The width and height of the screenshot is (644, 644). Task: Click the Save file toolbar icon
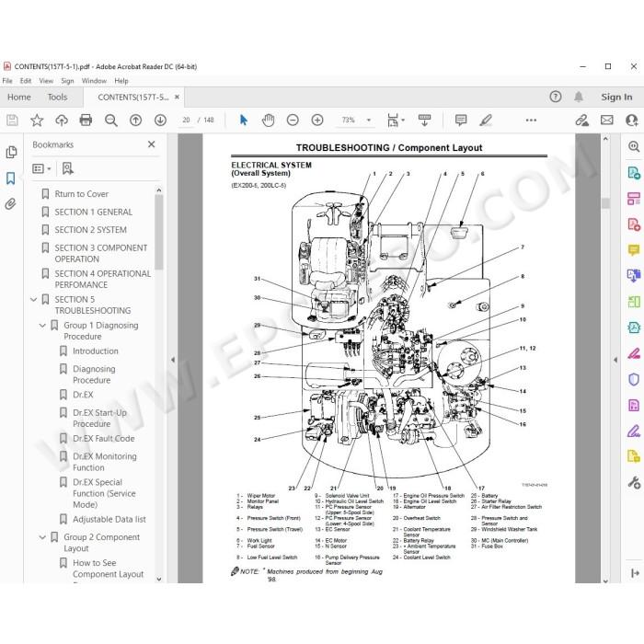[x=12, y=120]
